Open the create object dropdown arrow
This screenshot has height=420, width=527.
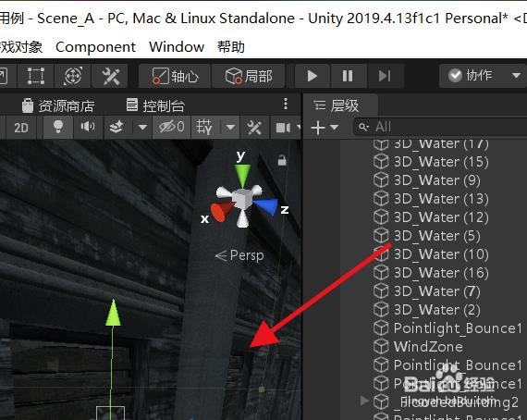334,128
